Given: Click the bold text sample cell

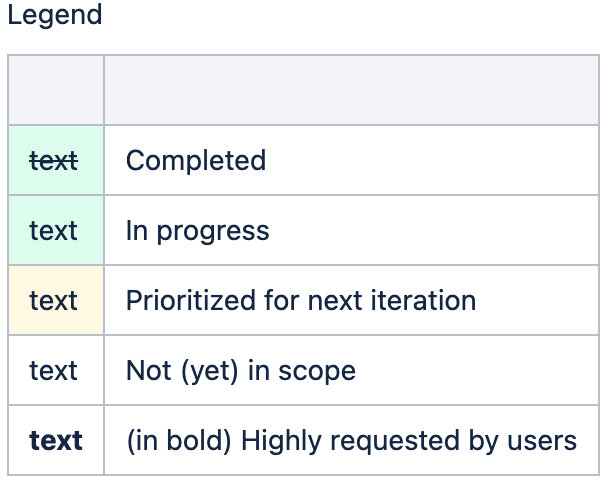Looking at the screenshot, I should point(56,440).
